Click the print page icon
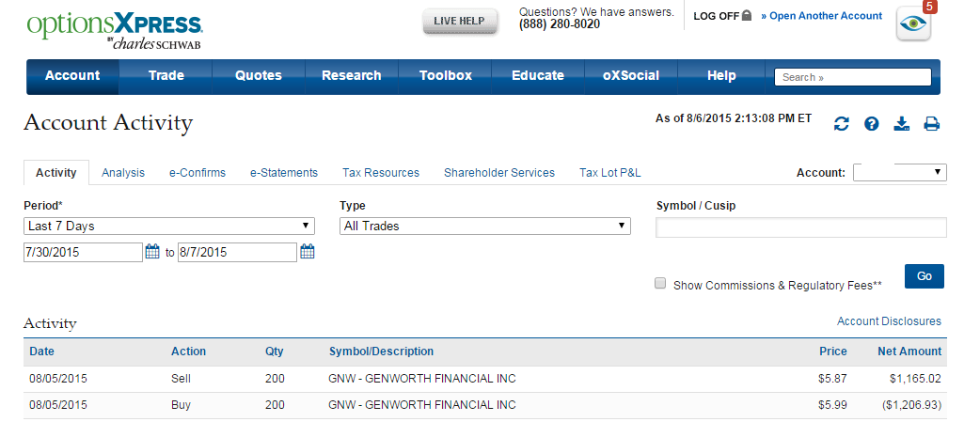 click(931, 124)
